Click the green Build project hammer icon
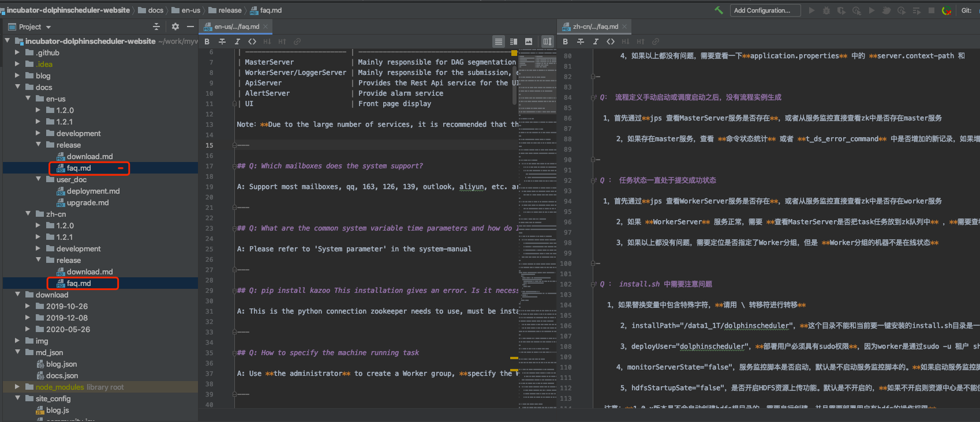 719,10
